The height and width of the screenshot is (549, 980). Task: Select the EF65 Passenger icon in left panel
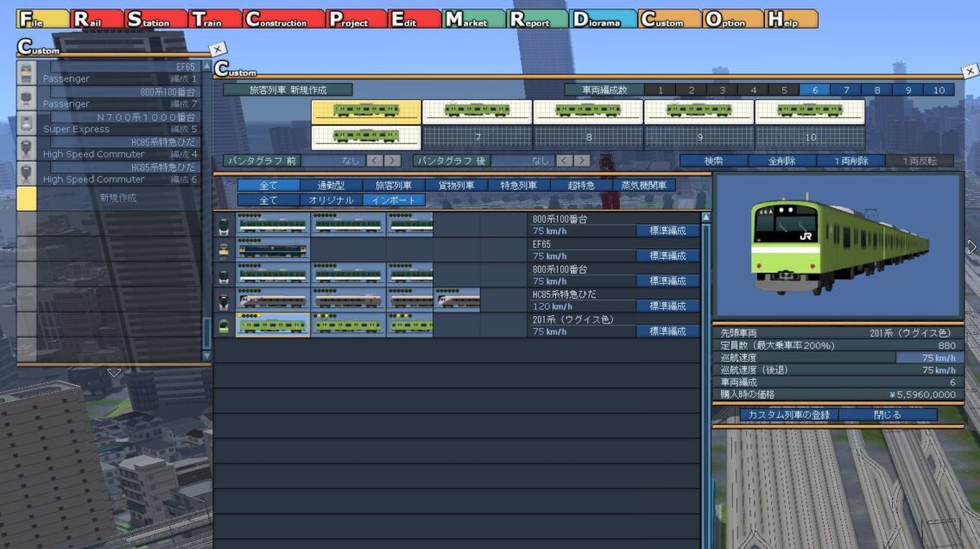pyautogui.click(x=27, y=73)
